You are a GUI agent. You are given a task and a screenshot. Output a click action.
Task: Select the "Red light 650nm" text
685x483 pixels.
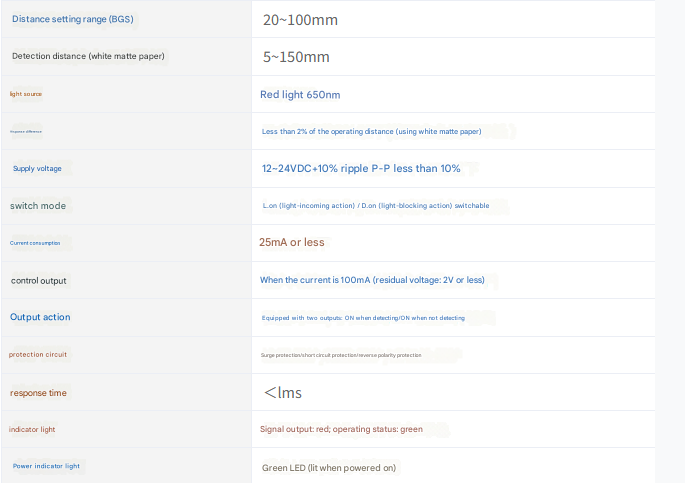point(300,95)
